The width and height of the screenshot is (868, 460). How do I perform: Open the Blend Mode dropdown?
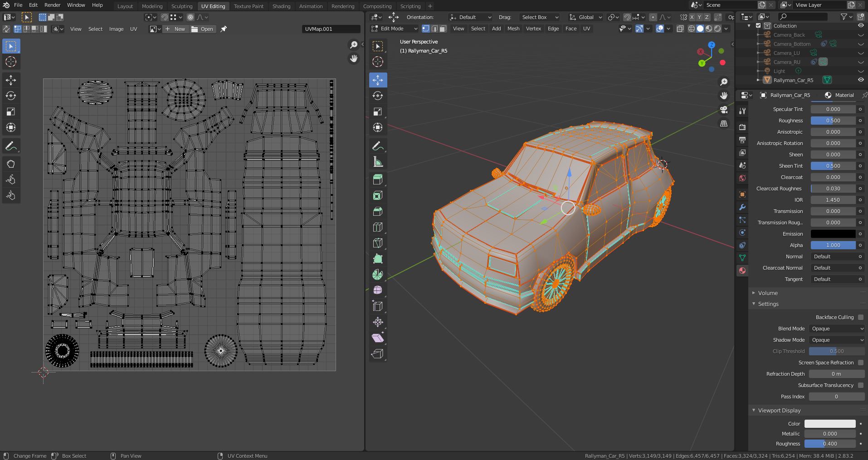pos(837,329)
